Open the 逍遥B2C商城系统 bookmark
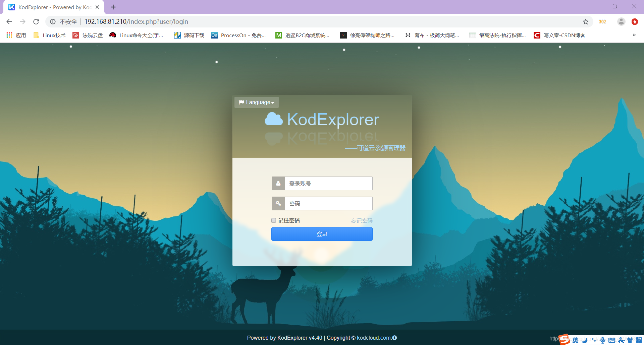644x345 pixels. (x=303, y=35)
